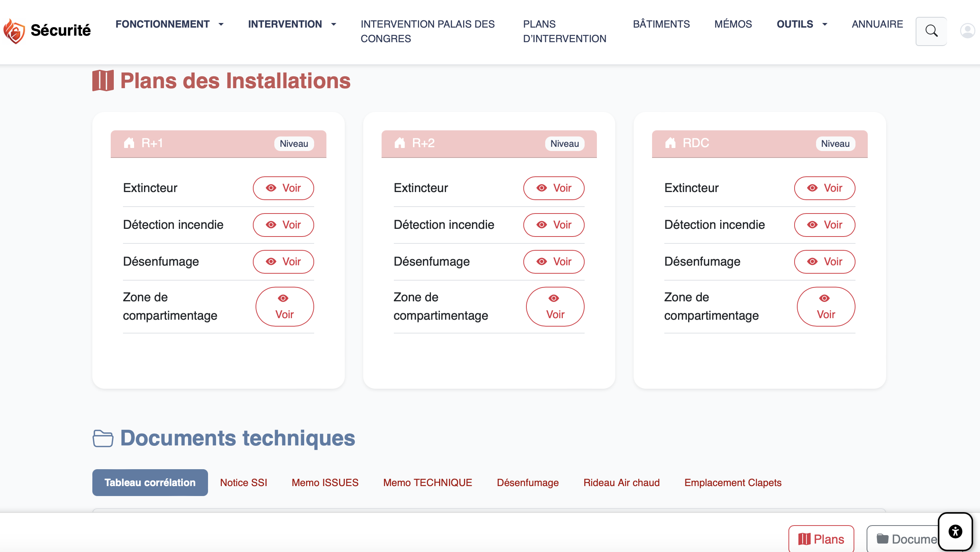The image size is (980, 552).
Task: Select the Tableau corrélation tab
Action: pos(150,483)
